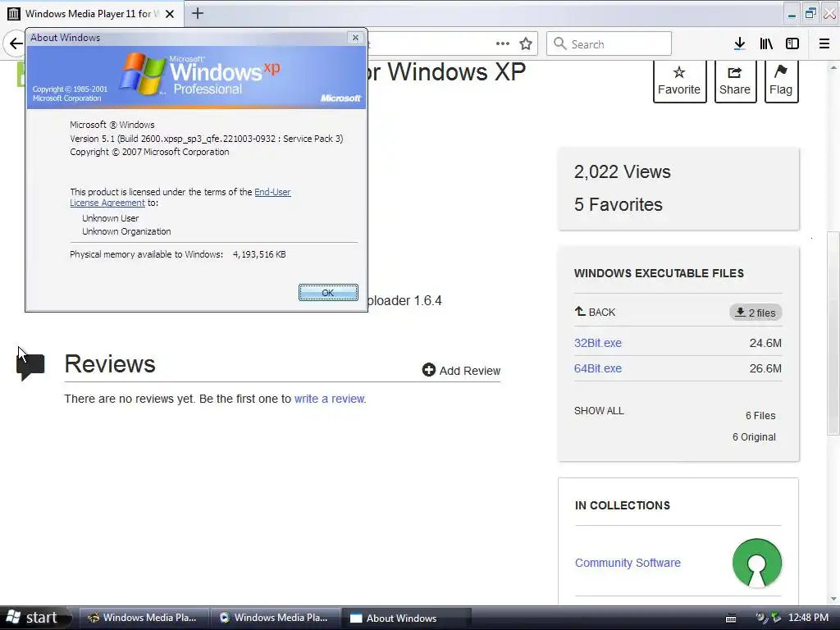Open the Windows start button

pos(34,618)
